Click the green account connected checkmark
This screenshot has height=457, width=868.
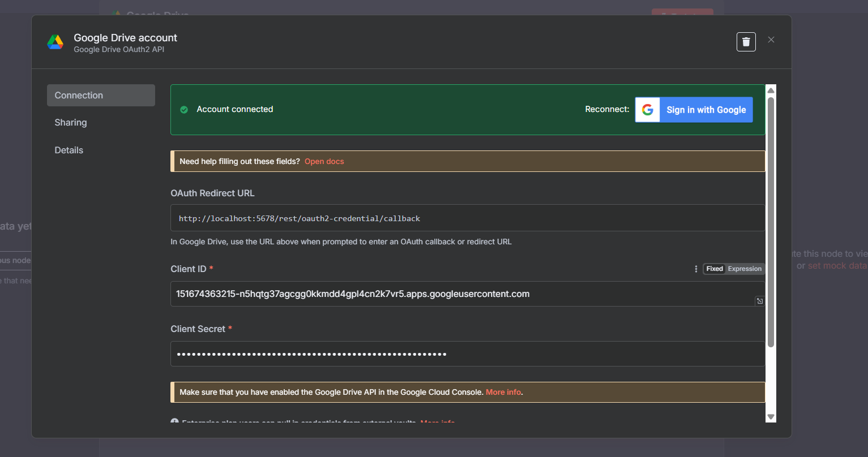pyautogui.click(x=184, y=110)
